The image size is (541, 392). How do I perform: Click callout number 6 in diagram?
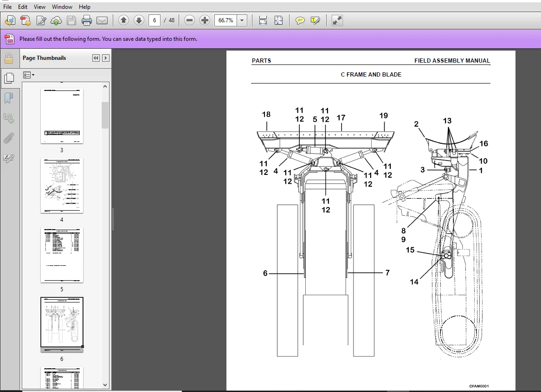click(265, 273)
